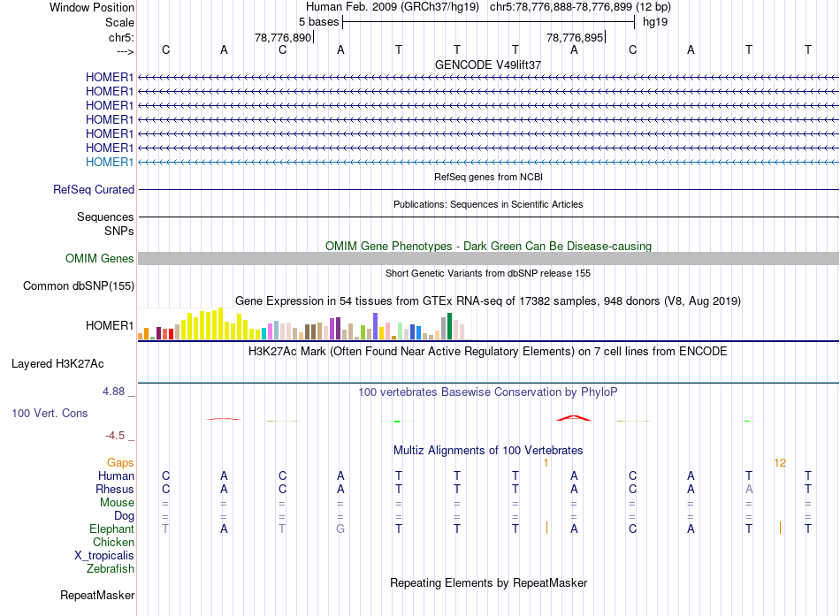The height and width of the screenshot is (616, 840).
Task: Click the orange gap count 12
Action: tap(780, 463)
